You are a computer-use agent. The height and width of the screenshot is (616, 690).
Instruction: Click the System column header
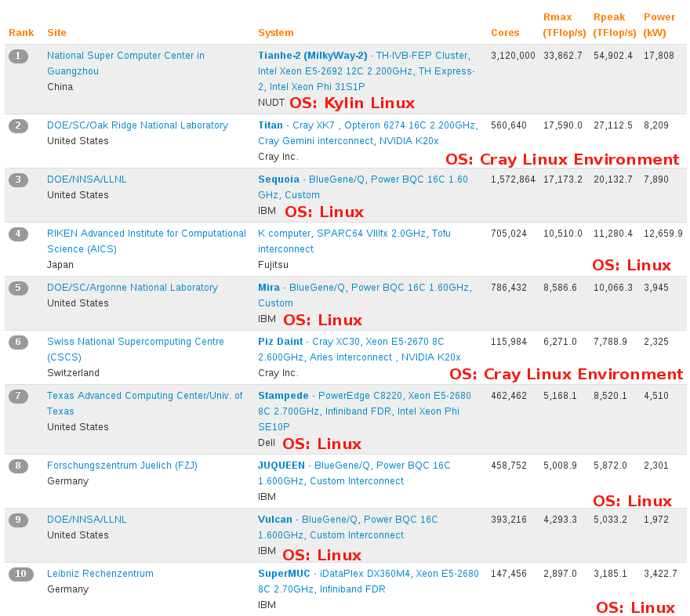[x=276, y=33]
